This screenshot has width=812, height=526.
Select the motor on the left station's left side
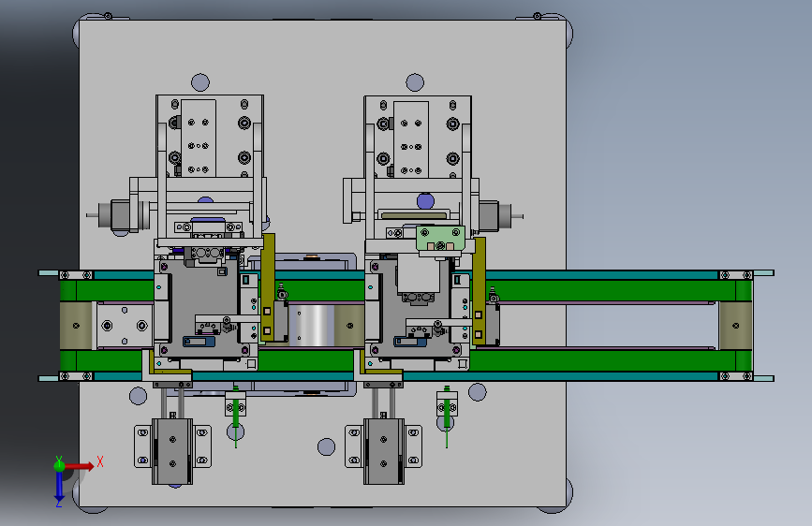(x=118, y=215)
